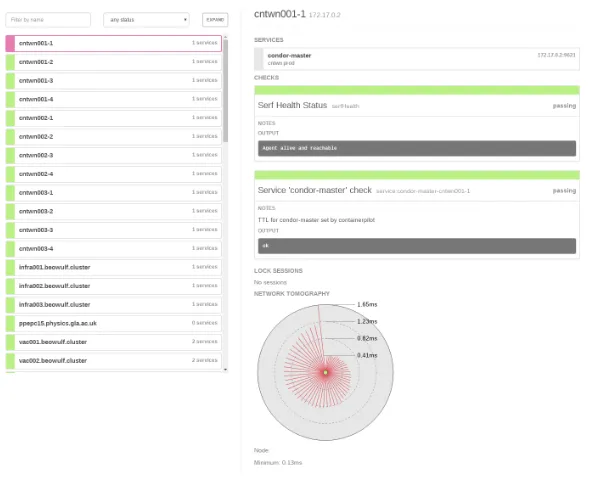Click the cntwn001-1 node heading

pos(280,14)
